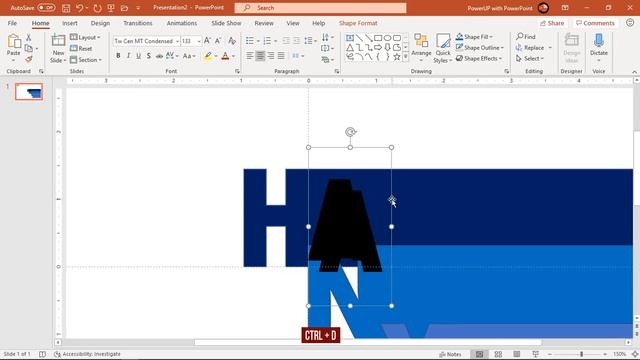Click the text highlight color swatch
Image resolution: width=640 pixels, height=360 pixels.
click(x=208, y=56)
